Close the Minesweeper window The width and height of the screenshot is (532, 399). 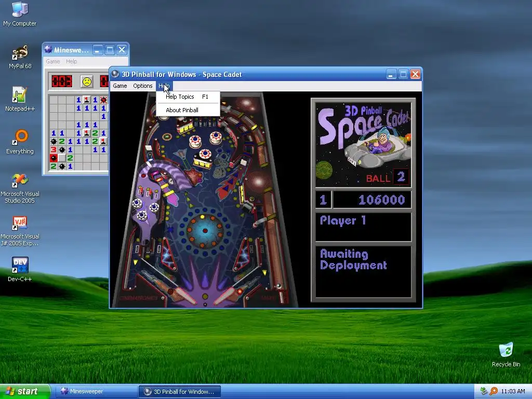(122, 50)
